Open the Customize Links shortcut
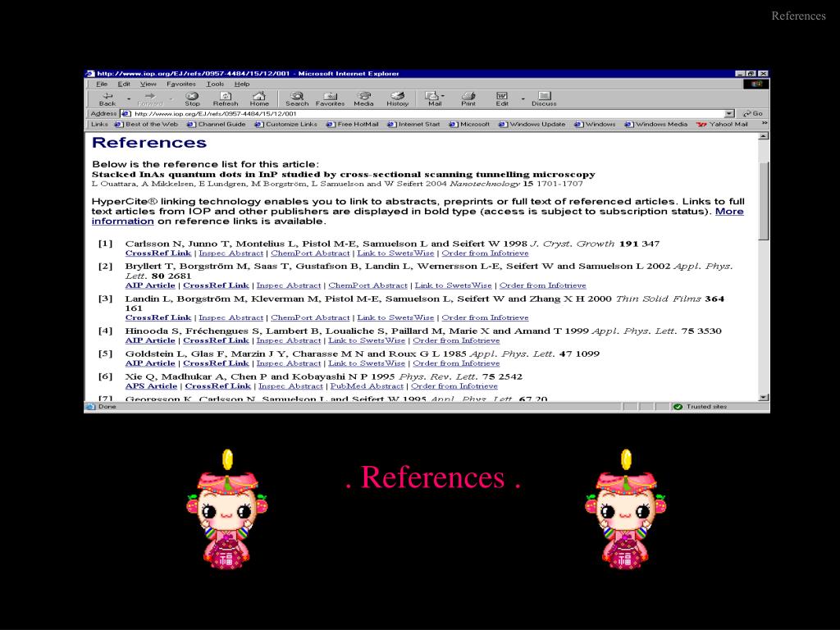This screenshot has height=630, width=840. click(x=286, y=125)
